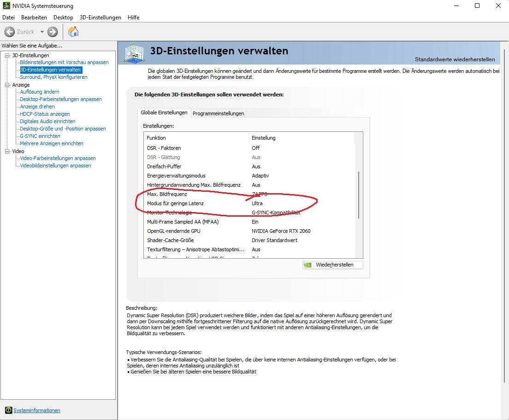Click the Funktion column header
The height and width of the screenshot is (420, 509).
click(196, 138)
